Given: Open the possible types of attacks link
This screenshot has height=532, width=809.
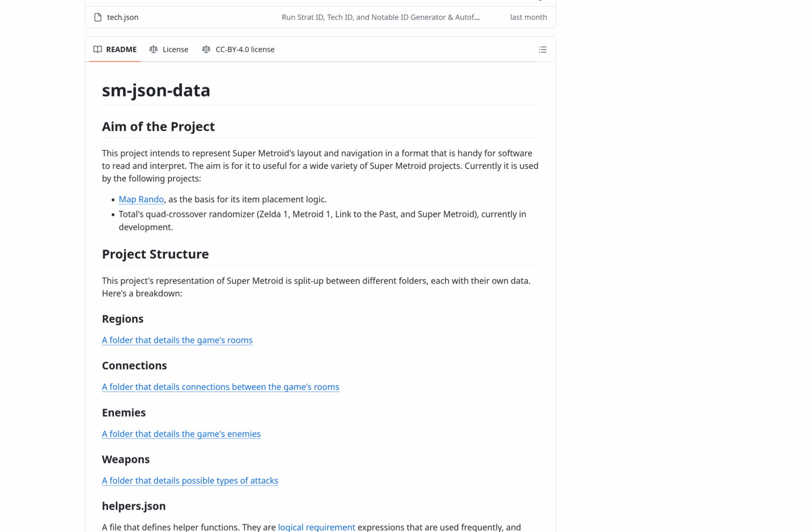Looking at the screenshot, I should click(x=190, y=481).
